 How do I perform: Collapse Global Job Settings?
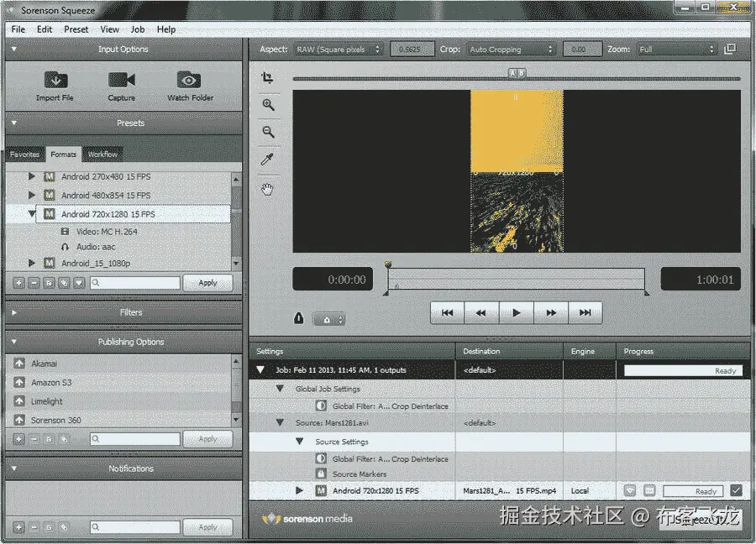tap(280, 389)
